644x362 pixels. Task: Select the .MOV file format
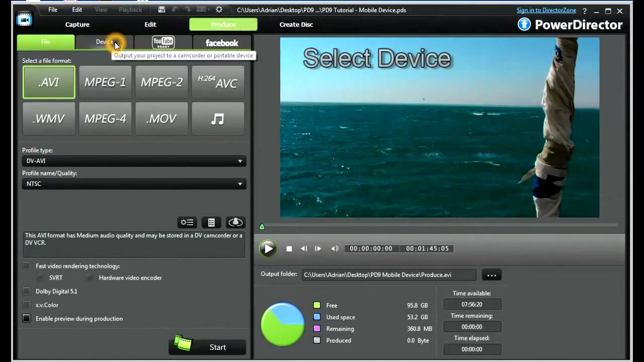click(x=162, y=119)
